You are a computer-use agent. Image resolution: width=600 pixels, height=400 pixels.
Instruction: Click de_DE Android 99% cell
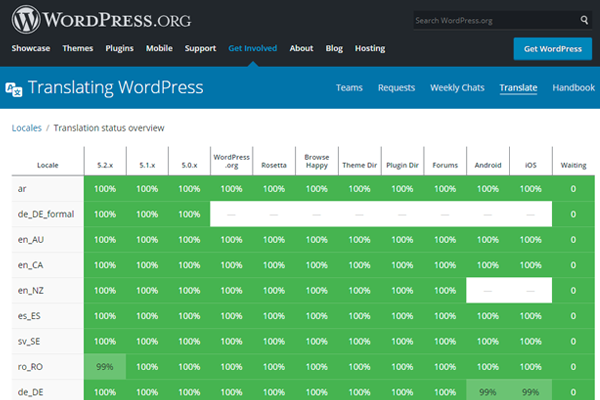(x=488, y=392)
